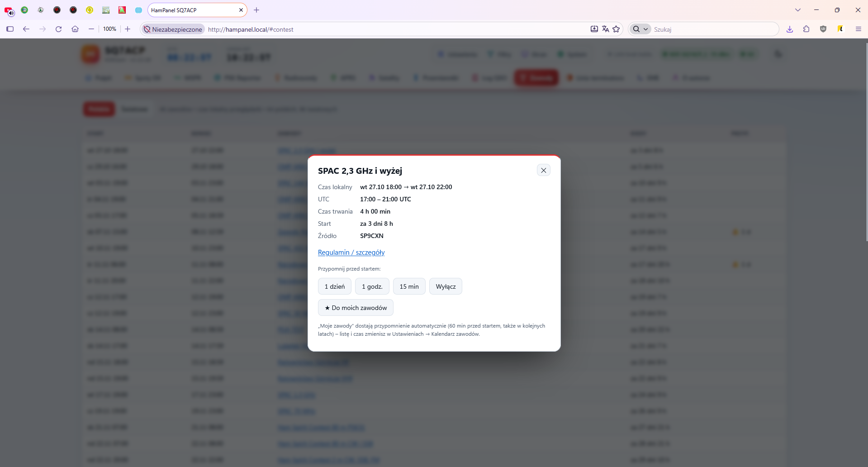Expand the tab list chevron
This screenshot has width=868, height=467.
click(798, 10)
